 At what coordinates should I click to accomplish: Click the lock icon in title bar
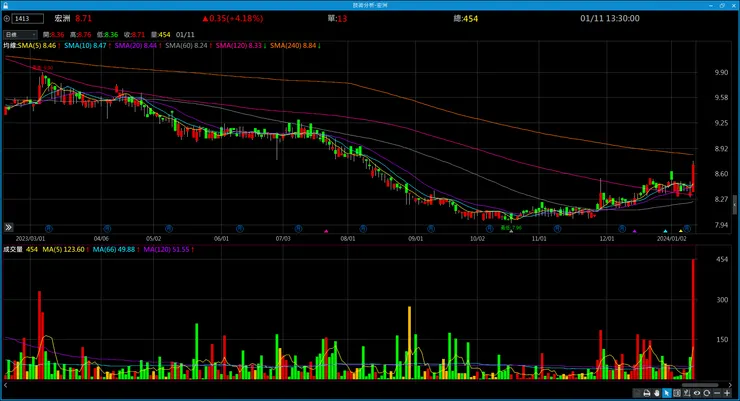pos(6,5)
